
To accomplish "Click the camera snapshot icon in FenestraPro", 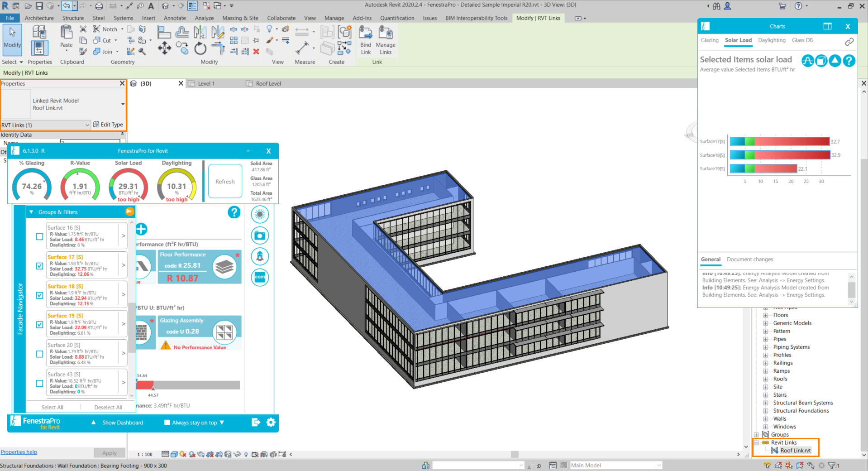I will coord(260,235).
